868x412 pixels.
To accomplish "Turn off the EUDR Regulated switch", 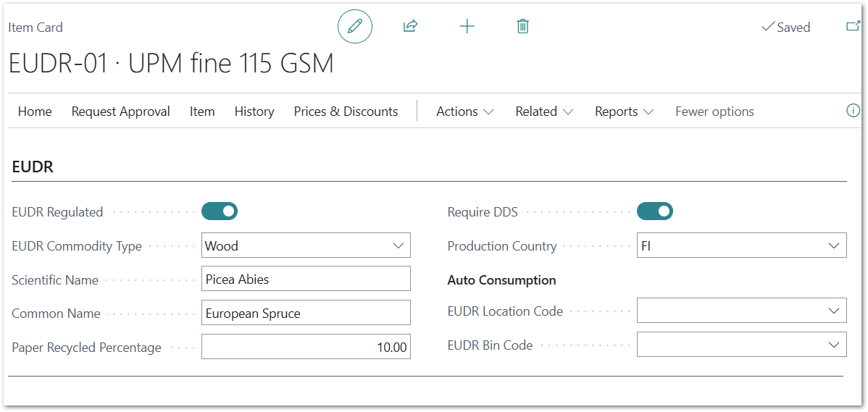I will pyautogui.click(x=220, y=211).
